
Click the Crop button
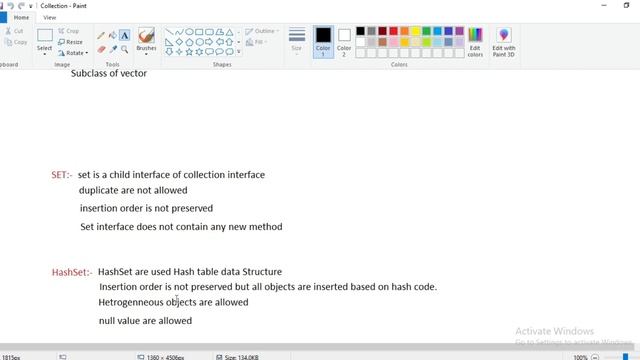click(69, 31)
